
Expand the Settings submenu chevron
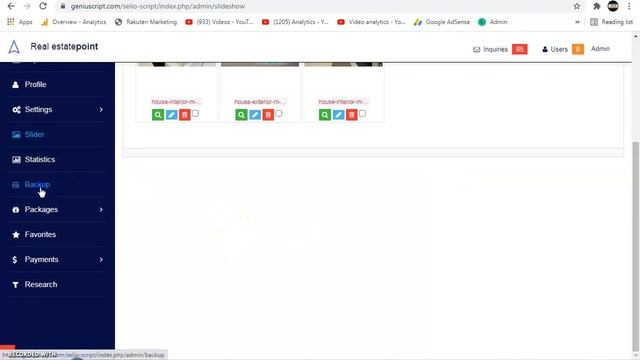pos(101,109)
